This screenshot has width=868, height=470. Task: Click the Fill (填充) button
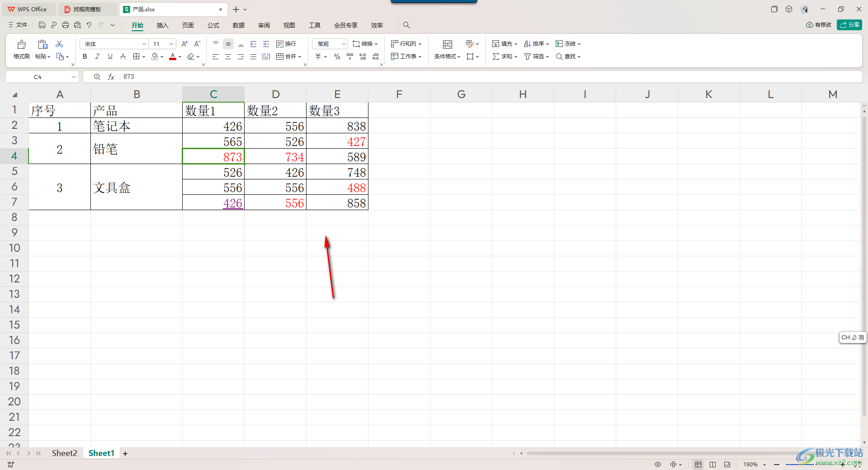click(505, 44)
